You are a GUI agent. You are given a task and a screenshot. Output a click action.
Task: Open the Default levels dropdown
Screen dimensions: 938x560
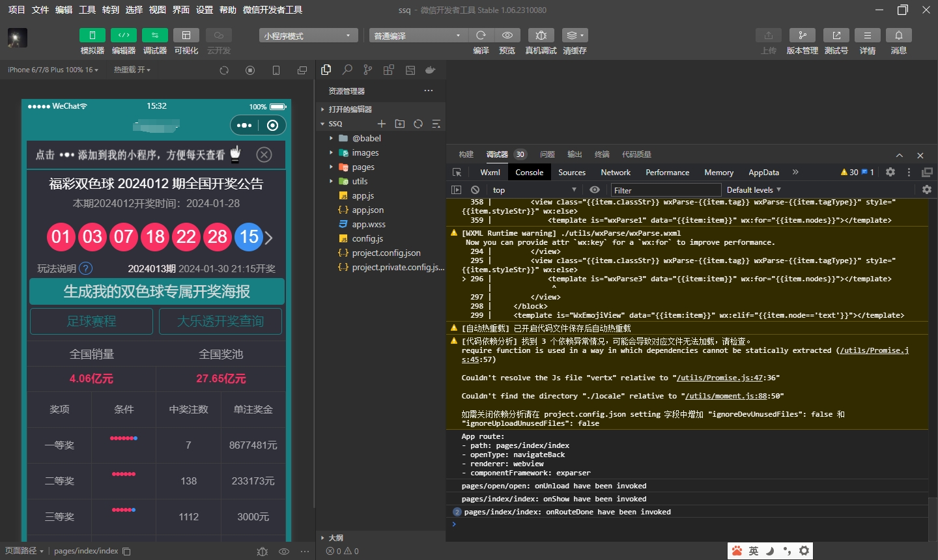(754, 189)
